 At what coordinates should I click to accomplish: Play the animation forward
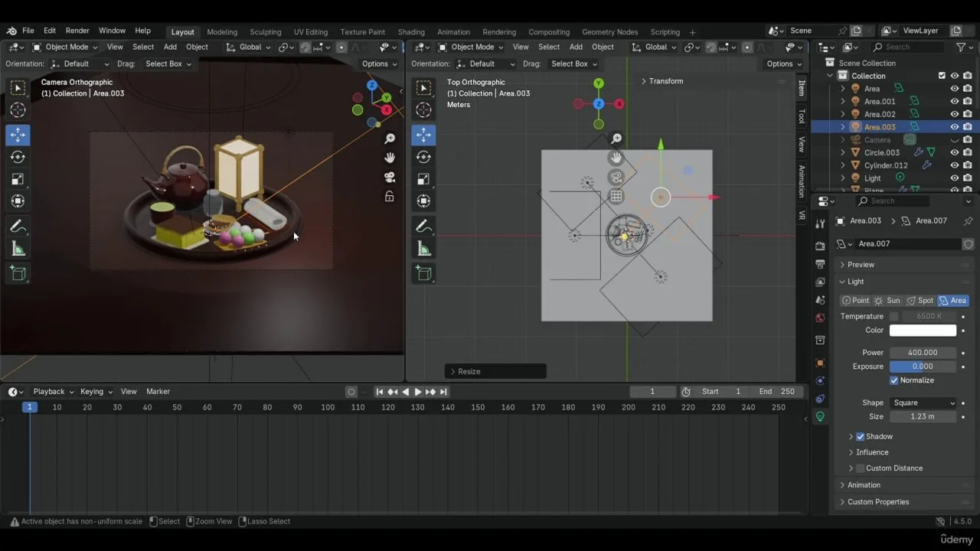[x=417, y=392]
